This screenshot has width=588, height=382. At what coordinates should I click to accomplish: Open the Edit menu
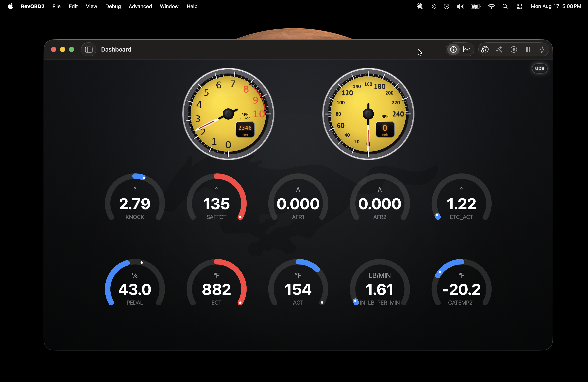73,6
